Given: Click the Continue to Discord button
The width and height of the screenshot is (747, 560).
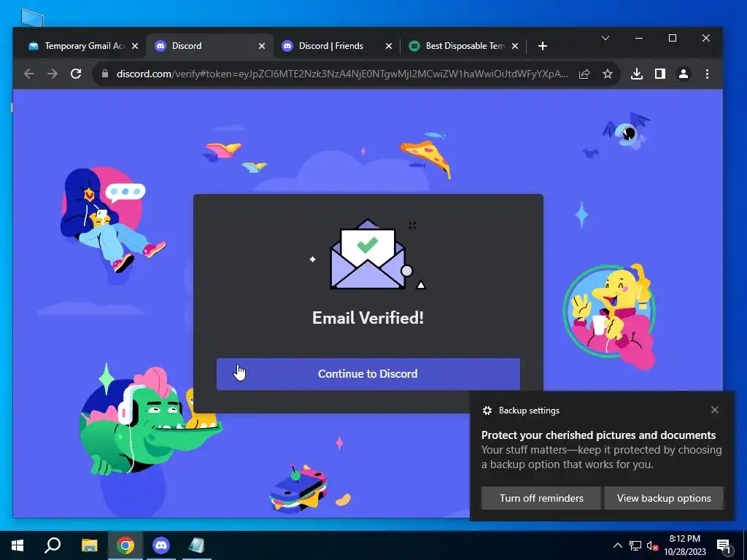Looking at the screenshot, I should (368, 374).
